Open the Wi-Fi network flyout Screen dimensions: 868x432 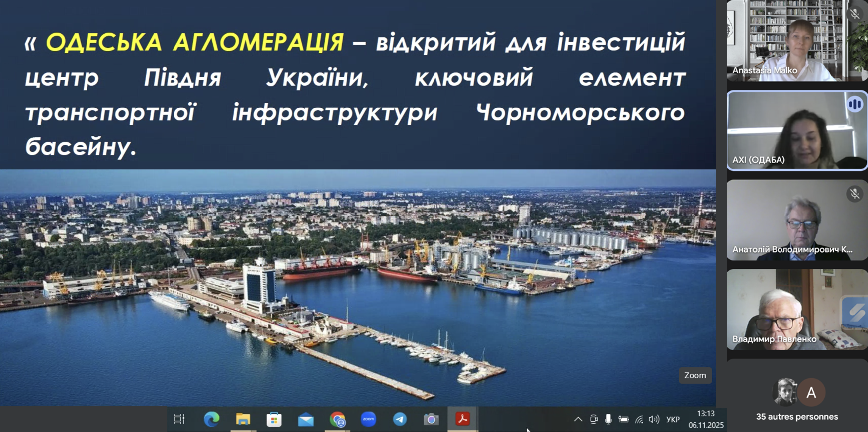point(639,420)
